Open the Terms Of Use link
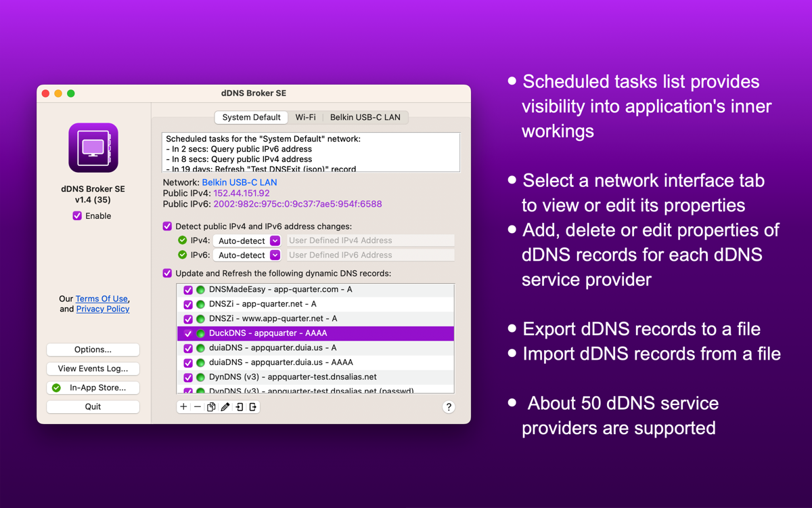This screenshot has width=812, height=508. 101,299
